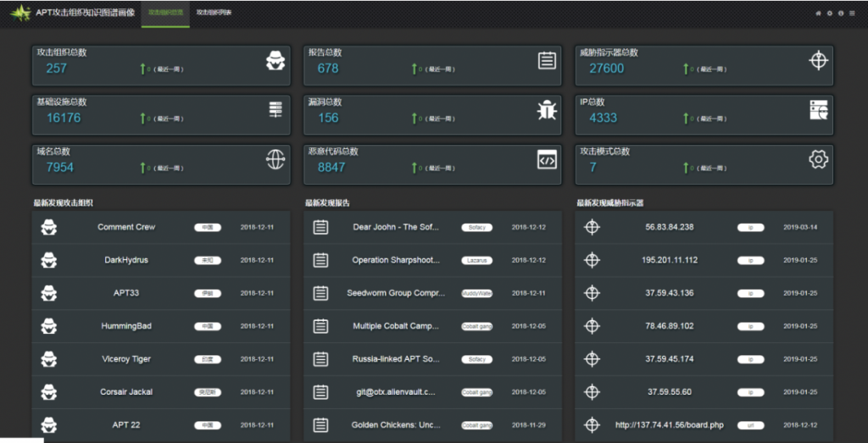This screenshot has width=868, height=443.
Task: Click the info icon in the header
Action: tap(840, 14)
